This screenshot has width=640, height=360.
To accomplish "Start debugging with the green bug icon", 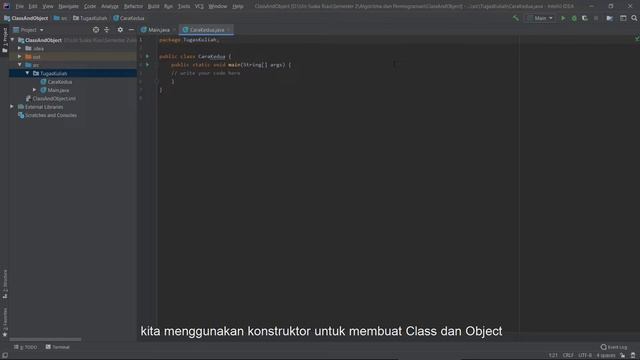I will pyautogui.click(x=574, y=18).
